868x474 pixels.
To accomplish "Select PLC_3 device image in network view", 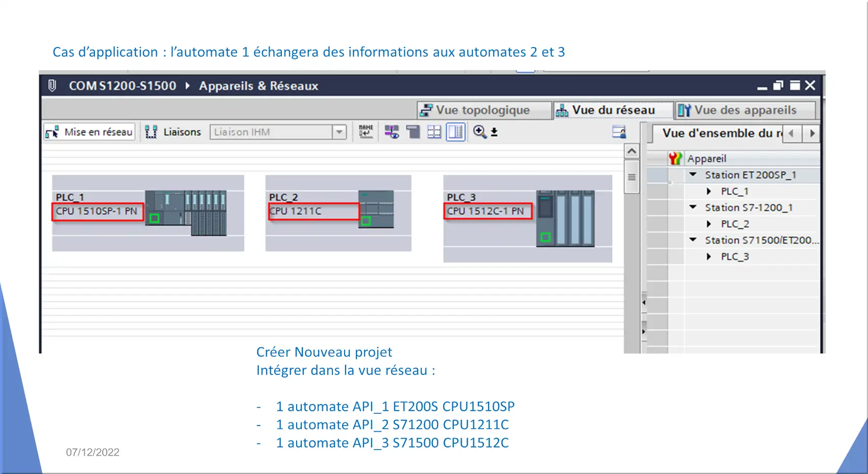I will tap(565, 219).
